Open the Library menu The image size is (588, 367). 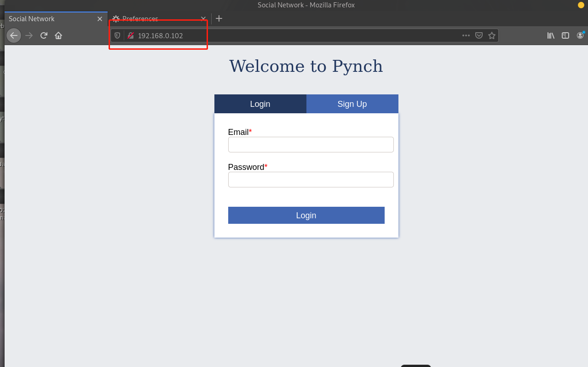point(551,35)
